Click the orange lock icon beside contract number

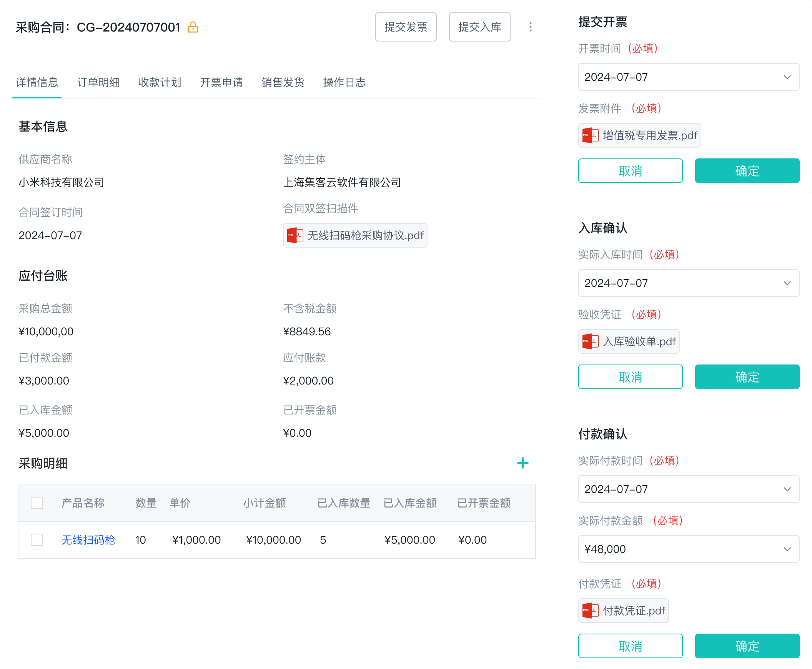point(193,27)
